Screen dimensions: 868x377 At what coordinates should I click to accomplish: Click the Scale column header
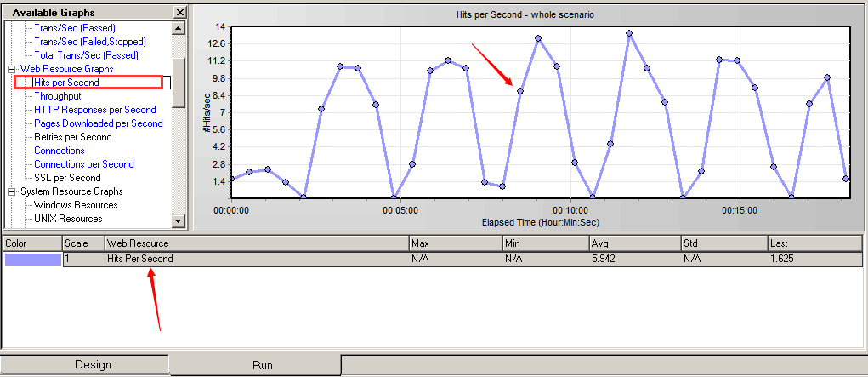83,243
